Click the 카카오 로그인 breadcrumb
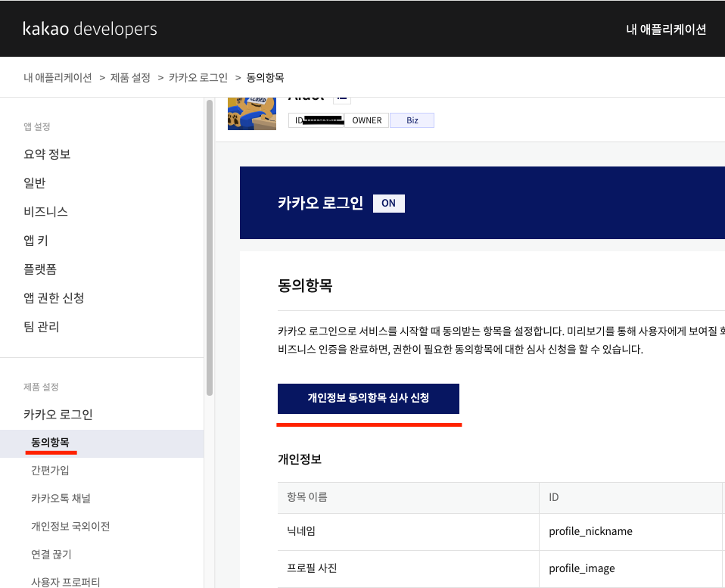Image resolution: width=725 pixels, height=588 pixels. [x=198, y=78]
